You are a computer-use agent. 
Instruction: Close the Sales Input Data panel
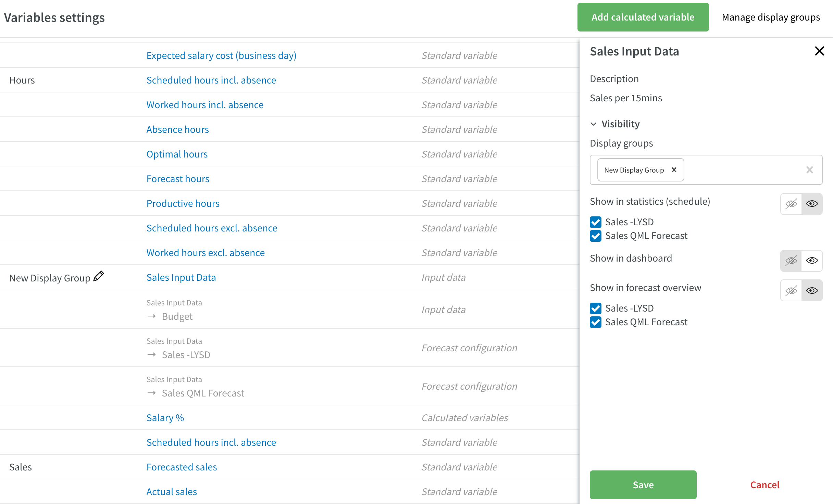click(819, 51)
